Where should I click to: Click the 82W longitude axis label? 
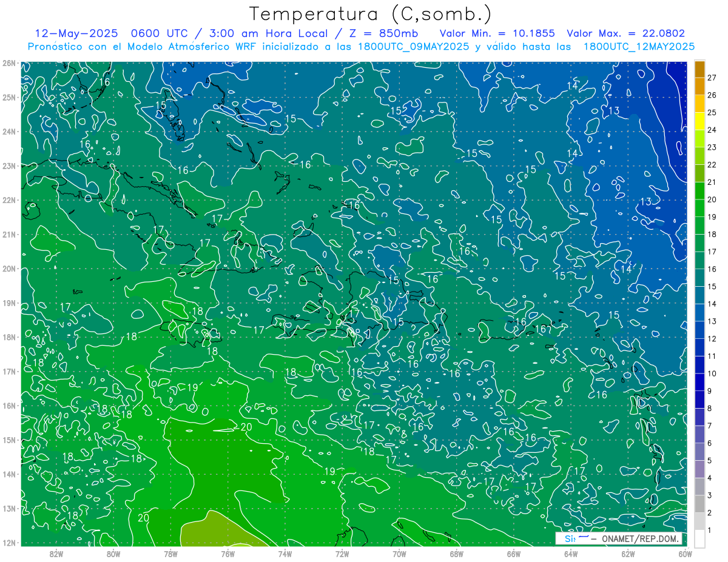tap(56, 554)
